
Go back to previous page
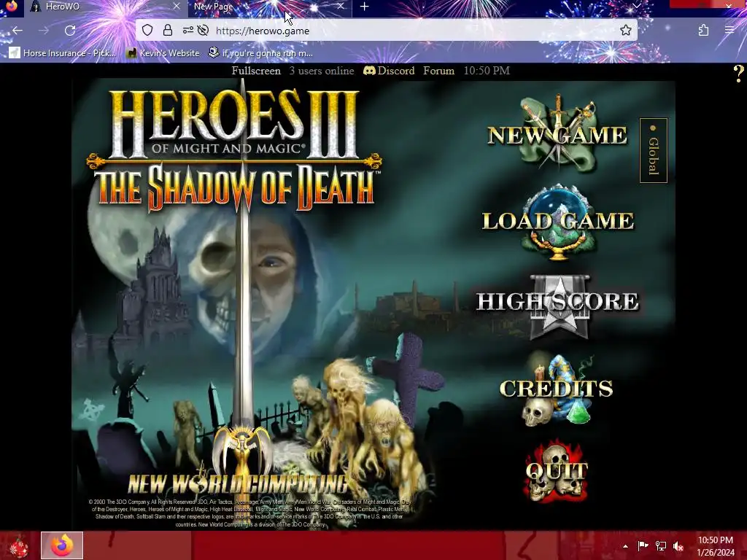18,31
